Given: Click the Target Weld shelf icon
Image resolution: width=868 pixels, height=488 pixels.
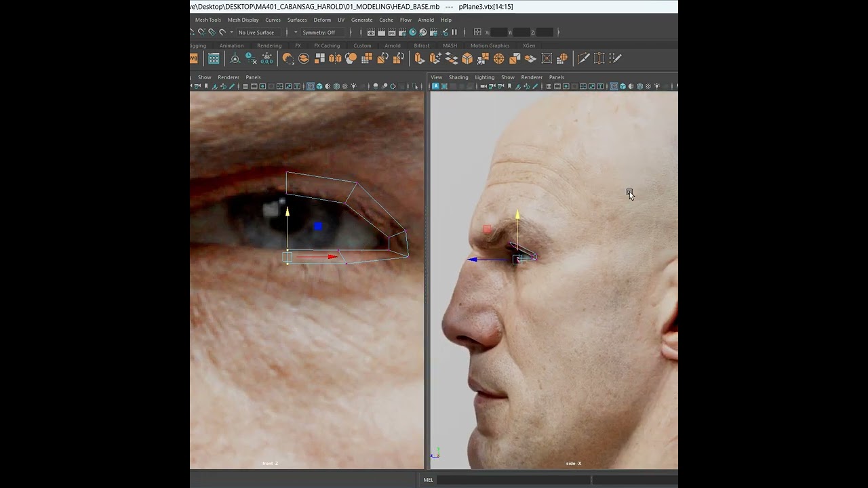Looking at the screenshot, I should pos(547,58).
